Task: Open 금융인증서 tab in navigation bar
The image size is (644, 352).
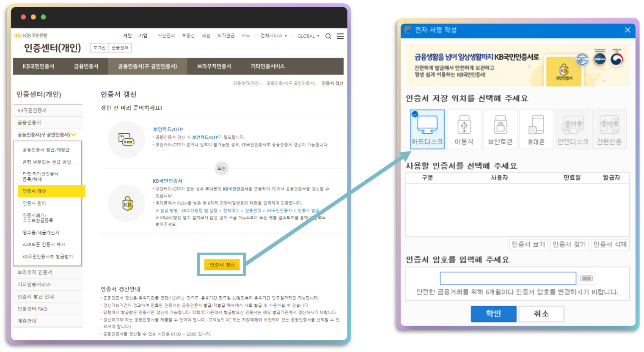Action: (x=86, y=66)
